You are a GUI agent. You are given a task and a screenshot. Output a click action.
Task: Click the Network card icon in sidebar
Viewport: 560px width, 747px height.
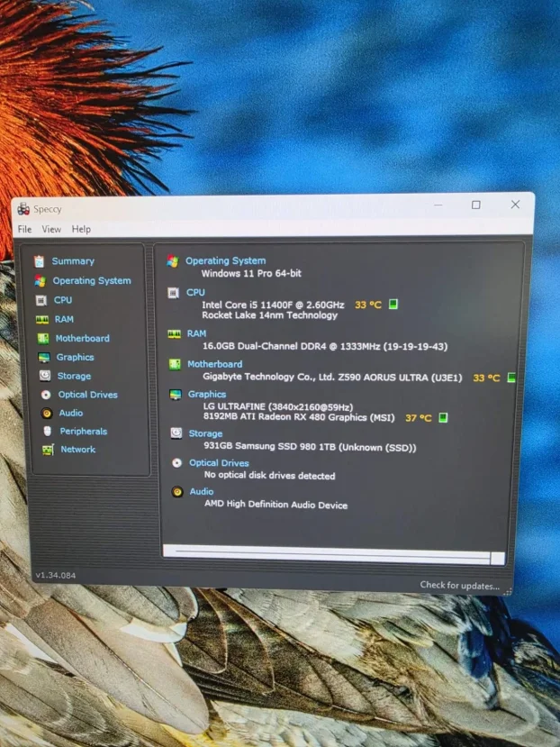coord(48,450)
